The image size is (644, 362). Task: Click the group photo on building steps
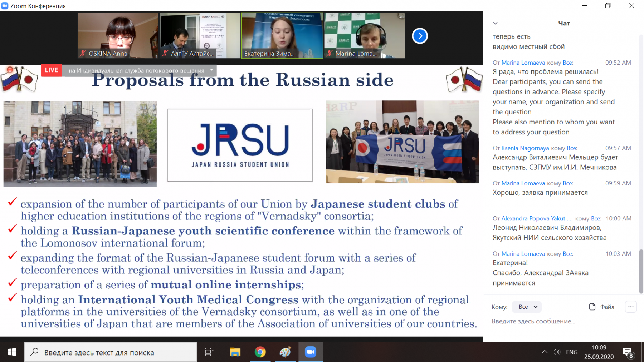pos(80,144)
